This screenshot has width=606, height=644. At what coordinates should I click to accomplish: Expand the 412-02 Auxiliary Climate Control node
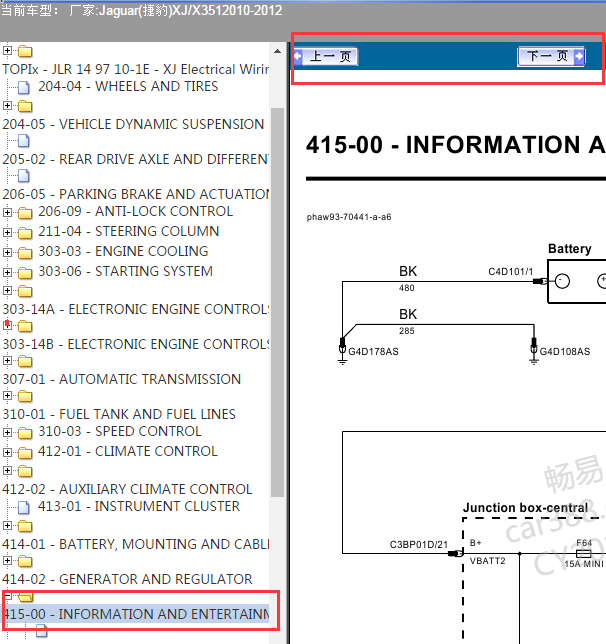7,470
